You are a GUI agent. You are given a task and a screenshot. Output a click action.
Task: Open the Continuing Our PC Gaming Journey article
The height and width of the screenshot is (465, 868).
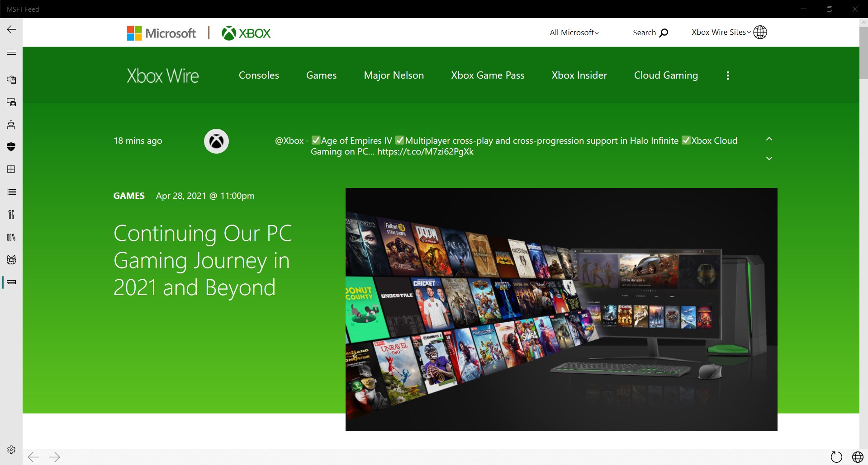coord(203,260)
